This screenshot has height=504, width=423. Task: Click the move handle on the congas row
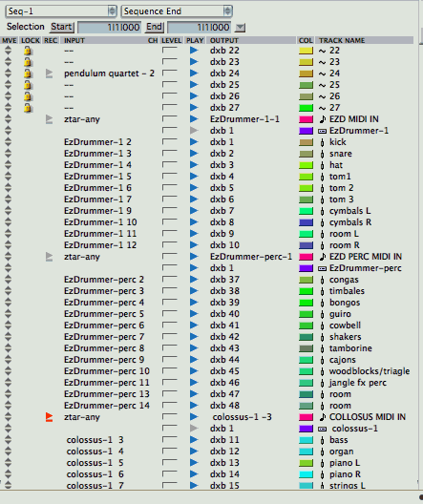[8, 280]
